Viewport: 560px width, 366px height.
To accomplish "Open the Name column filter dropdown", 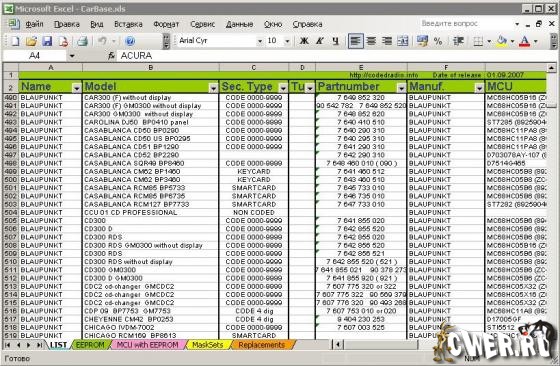I will click(77, 88).
